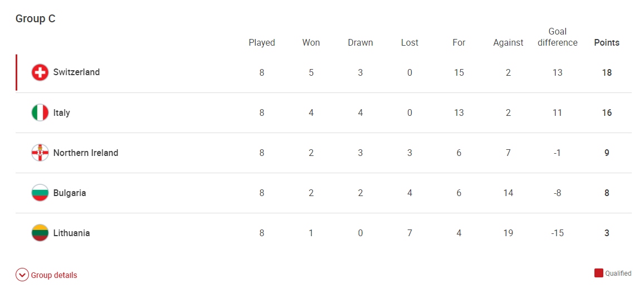The width and height of the screenshot is (644, 303).
Task: Click the Northern Ireland flag icon
Action: tap(40, 153)
